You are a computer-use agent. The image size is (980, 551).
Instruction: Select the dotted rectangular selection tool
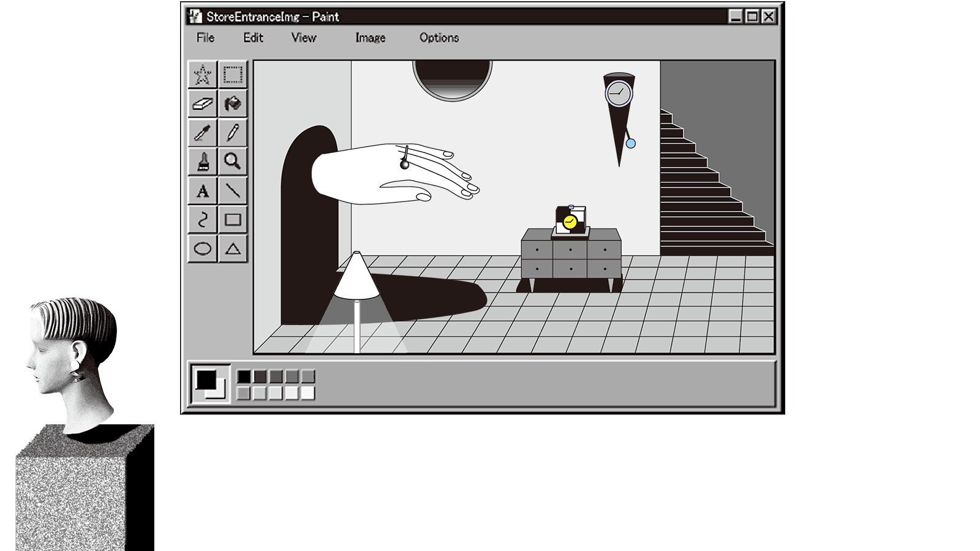(x=233, y=75)
